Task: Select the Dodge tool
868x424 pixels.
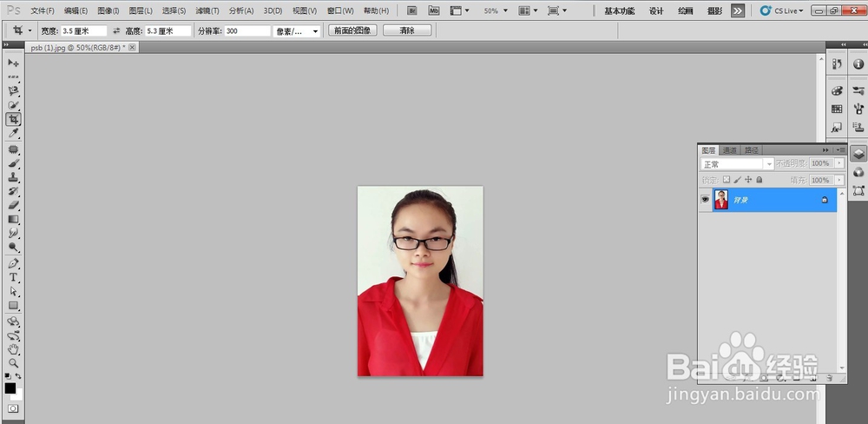Action: coord(13,248)
